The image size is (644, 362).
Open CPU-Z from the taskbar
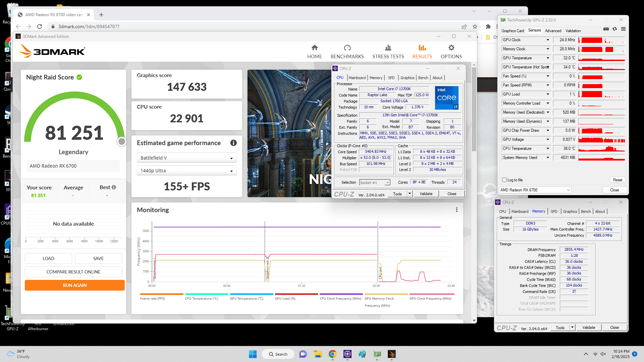tap(347, 354)
